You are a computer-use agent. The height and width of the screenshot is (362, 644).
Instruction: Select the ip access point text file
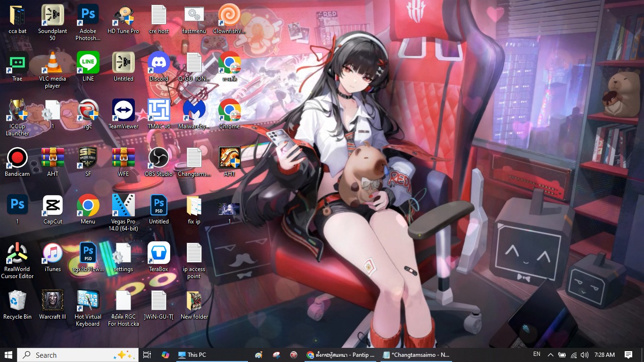pyautogui.click(x=194, y=261)
